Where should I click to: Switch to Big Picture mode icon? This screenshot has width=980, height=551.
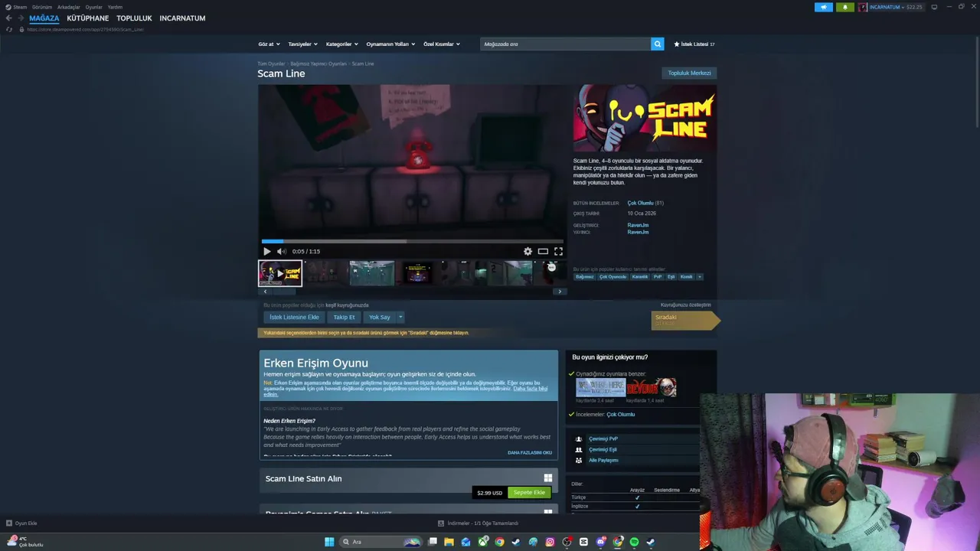pos(934,7)
